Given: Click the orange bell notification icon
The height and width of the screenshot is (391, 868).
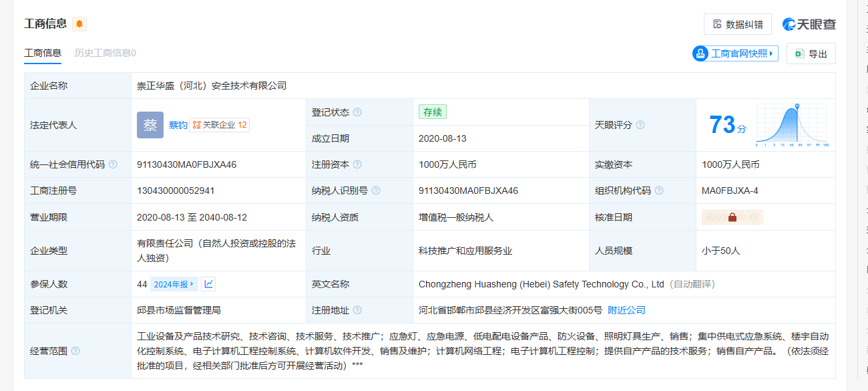Looking at the screenshot, I should tap(79, 24).
